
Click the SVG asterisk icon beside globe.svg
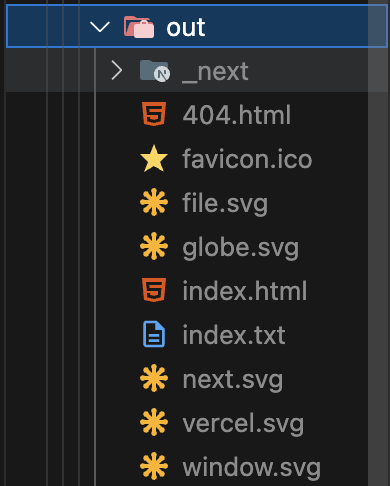pyautogui.click(x=154, y=246)
